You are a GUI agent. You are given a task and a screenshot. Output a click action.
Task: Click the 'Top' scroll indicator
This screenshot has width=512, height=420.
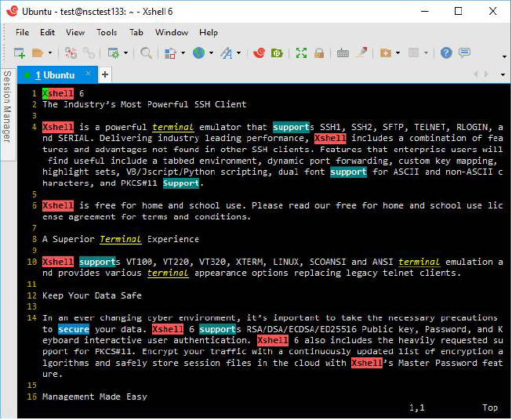[x=490, y=407]
